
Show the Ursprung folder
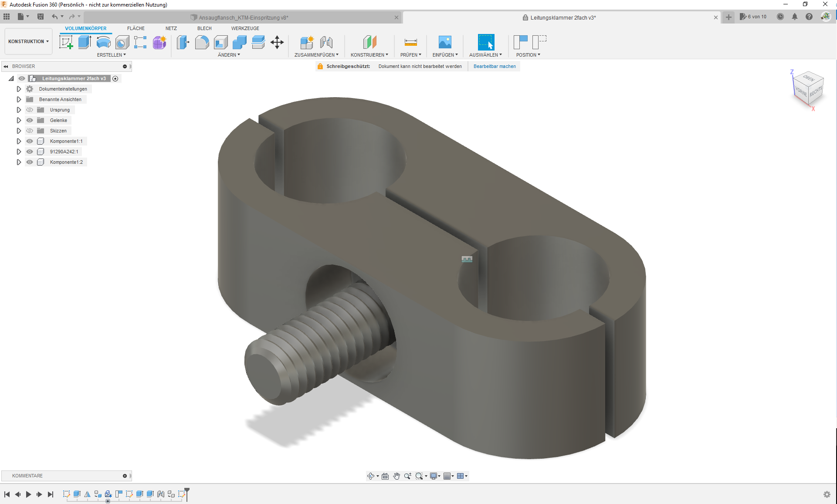(30, 110)
